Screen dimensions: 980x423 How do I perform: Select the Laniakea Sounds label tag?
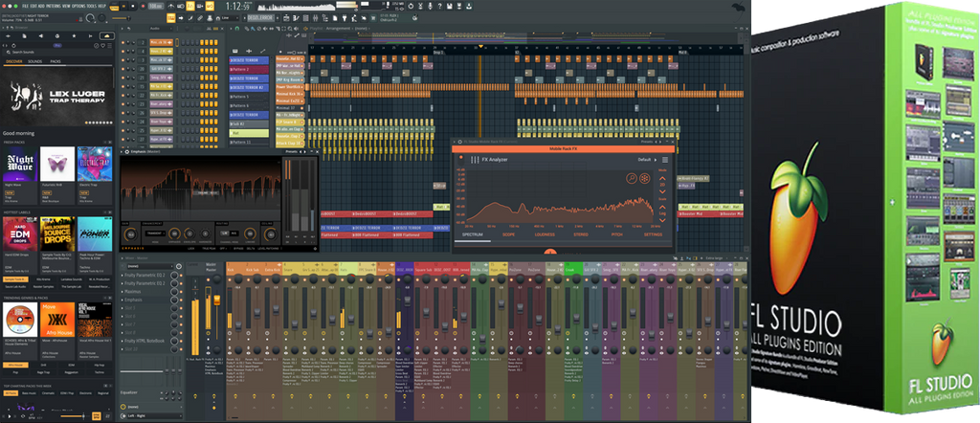pos(71,279)
